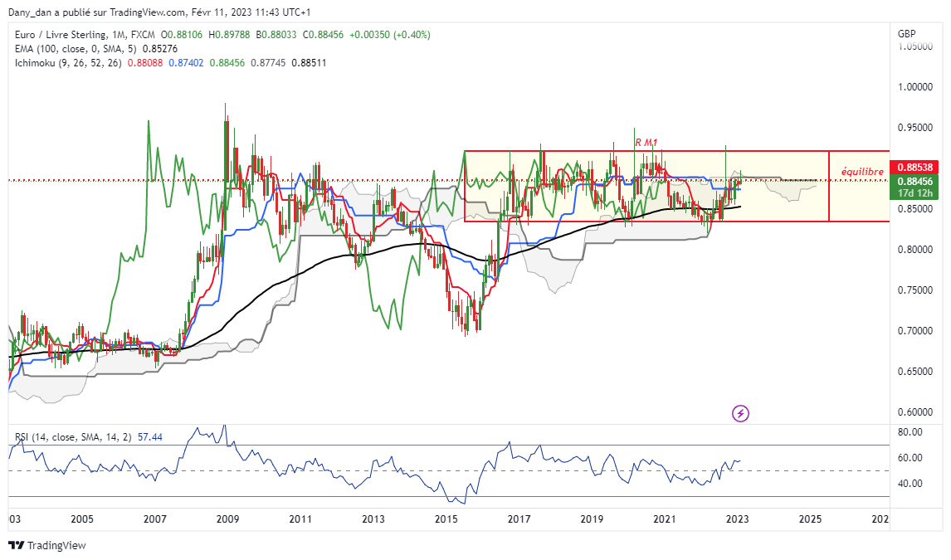The width and height of the screenshot is (951, 560).
Task: Click the 2009 time axis label
Action: (227, 519)
